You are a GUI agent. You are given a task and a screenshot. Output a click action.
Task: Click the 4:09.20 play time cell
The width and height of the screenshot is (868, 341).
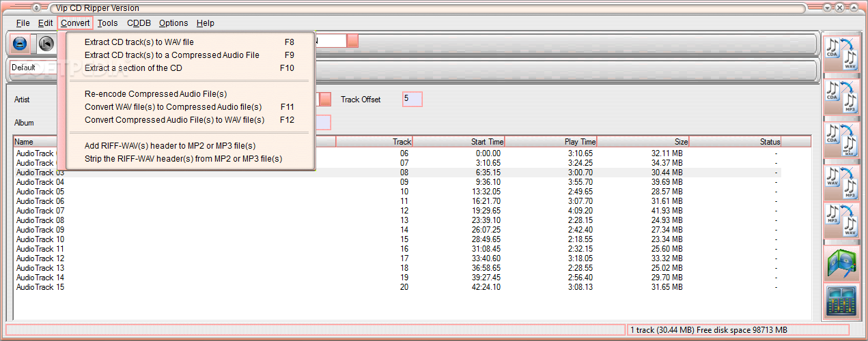click(x=580, y=211)
